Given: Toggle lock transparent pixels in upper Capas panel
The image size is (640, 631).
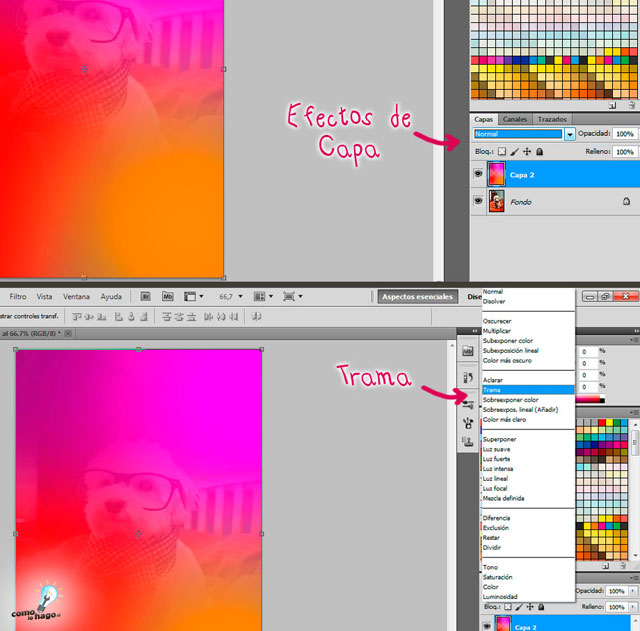Looking at the screenshot, I should point(502,151).
